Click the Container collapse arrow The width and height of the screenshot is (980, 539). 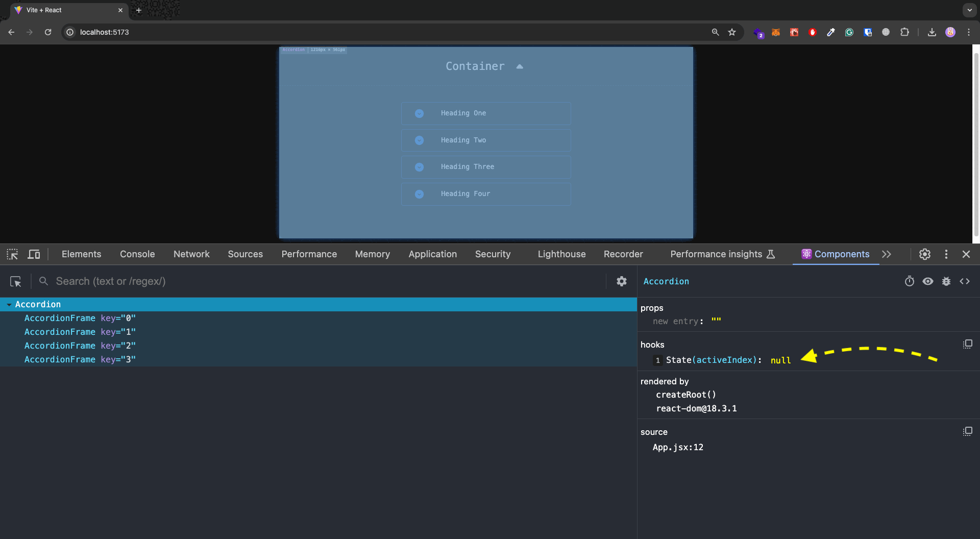point(520,66)
